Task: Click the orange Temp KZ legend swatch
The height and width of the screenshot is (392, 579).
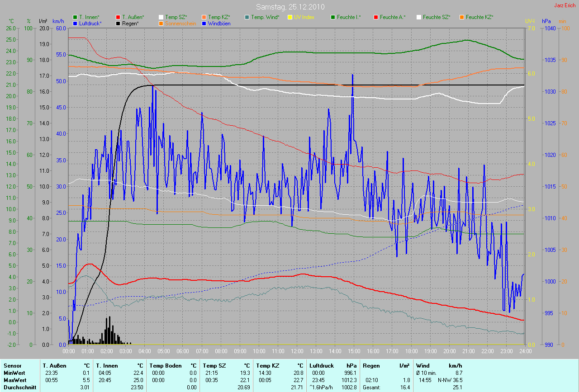Action: click(204, 17)
